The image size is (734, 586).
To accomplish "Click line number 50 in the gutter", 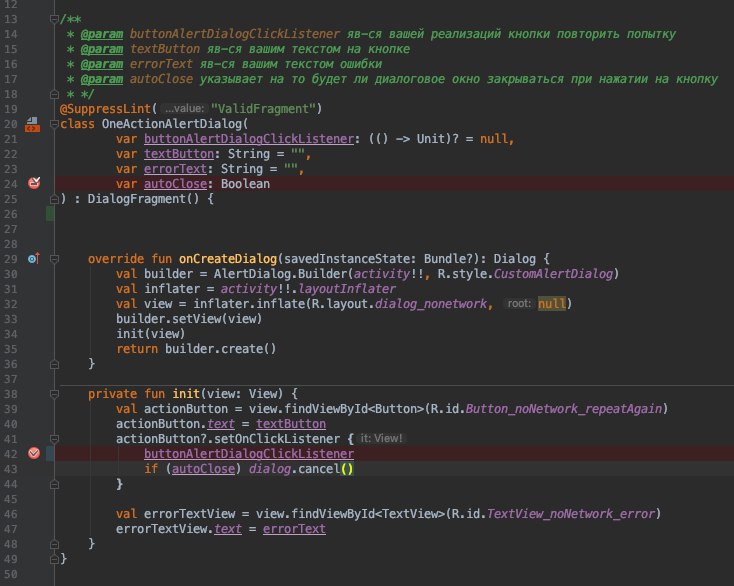I will pyautogui.click(x=10, y=574).
